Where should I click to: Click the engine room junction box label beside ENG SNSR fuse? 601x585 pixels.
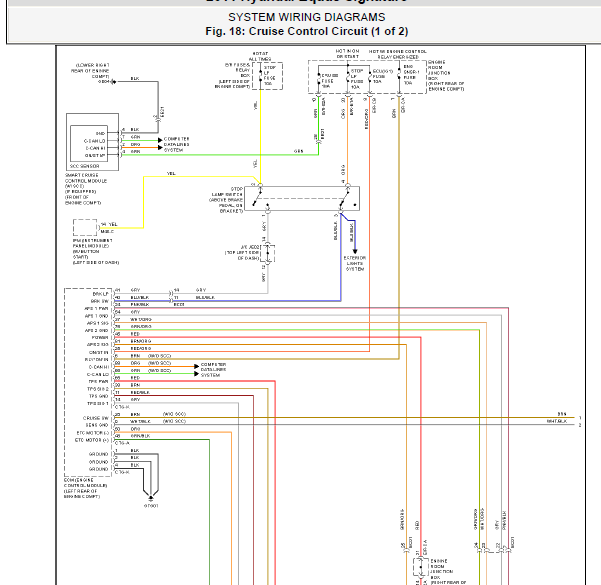point(446,76)
